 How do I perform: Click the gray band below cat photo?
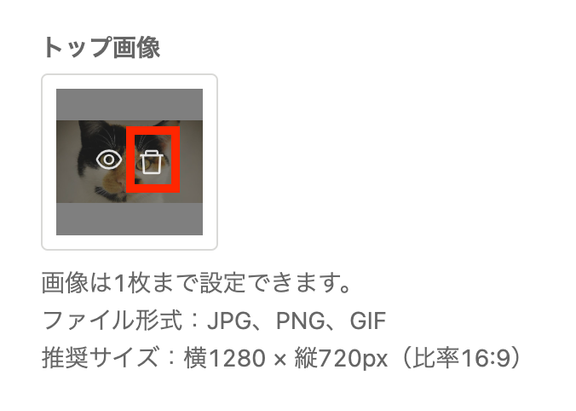[129, 219]
